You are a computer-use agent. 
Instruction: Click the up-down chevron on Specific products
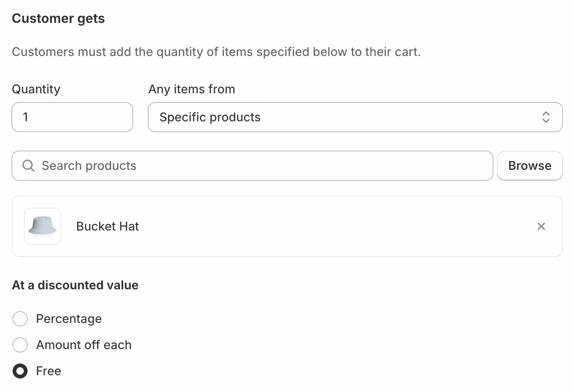tap(546, 117)
